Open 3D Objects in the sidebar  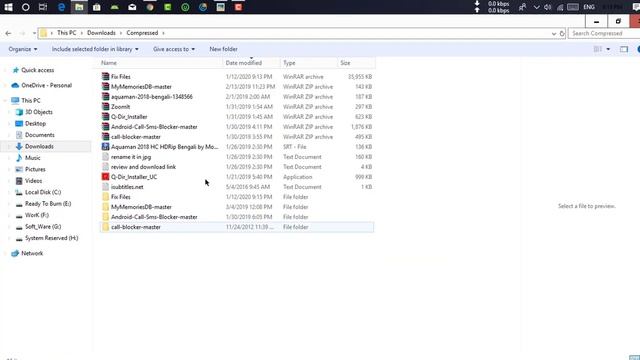point(38,112)
